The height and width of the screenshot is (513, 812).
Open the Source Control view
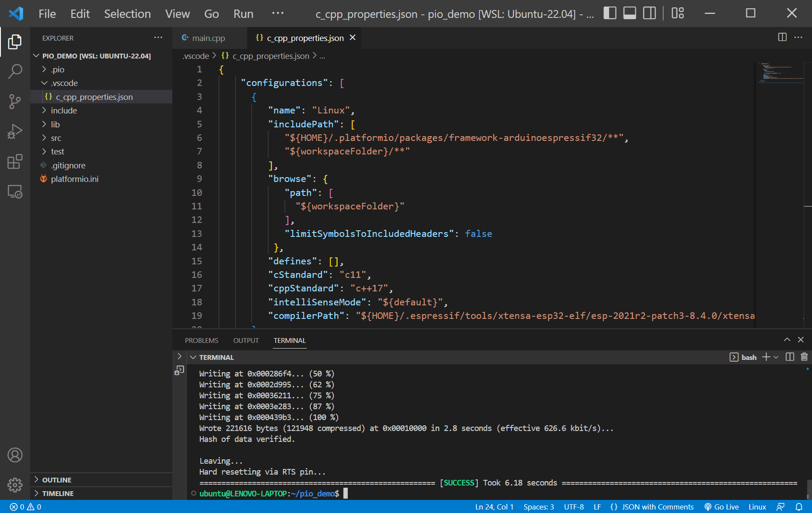15,101
